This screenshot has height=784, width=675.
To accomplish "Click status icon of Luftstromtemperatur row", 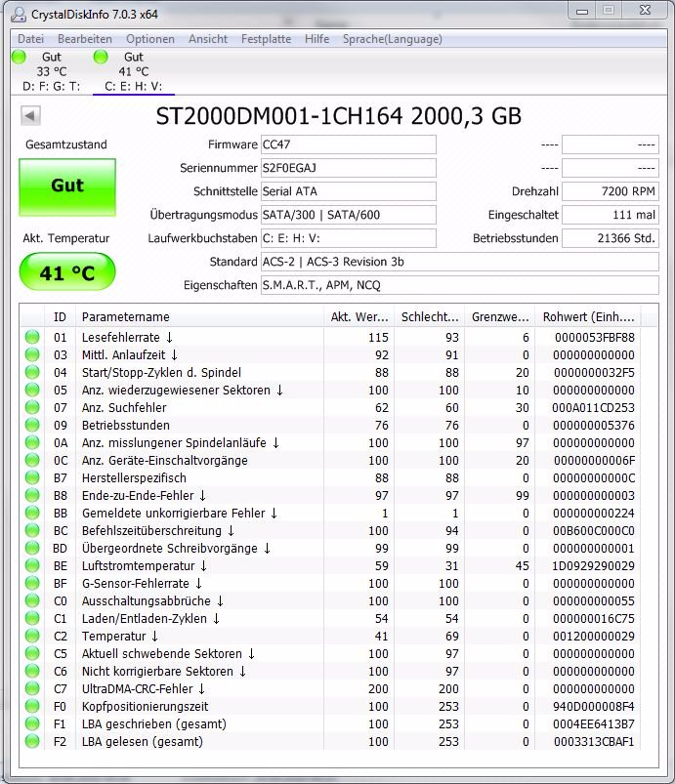I will 32,565.
